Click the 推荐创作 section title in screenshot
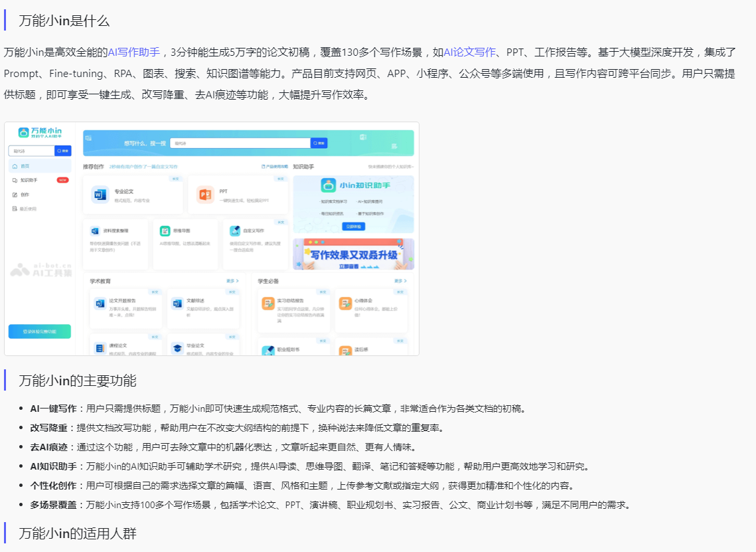The width and height of the screenshot is (756, 552). 93,167
